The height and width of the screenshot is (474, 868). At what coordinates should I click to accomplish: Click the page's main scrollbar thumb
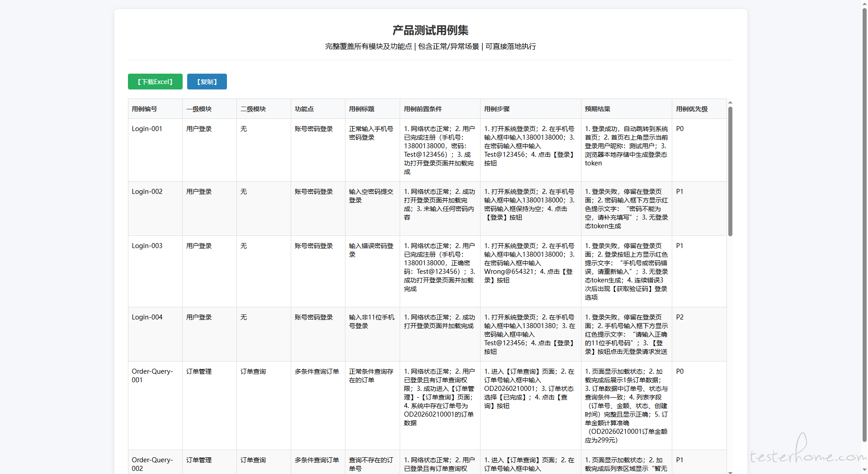coord(864,226)
